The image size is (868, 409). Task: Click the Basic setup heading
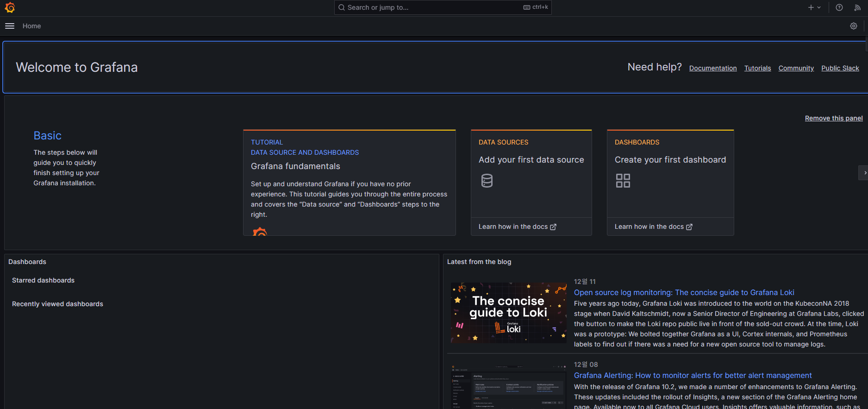coord(48,136)
